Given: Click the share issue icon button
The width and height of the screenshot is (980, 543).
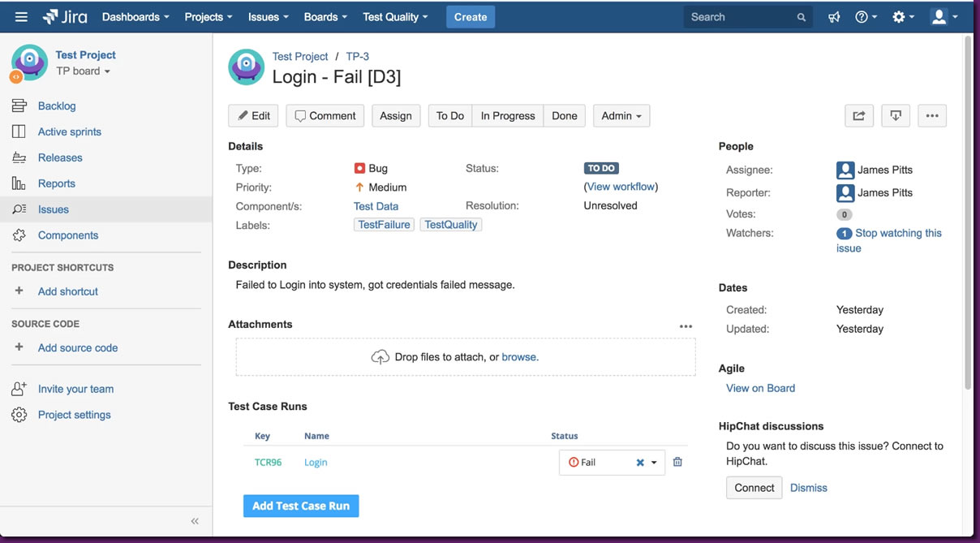Looking at the screenshot, I should point(858,116).
